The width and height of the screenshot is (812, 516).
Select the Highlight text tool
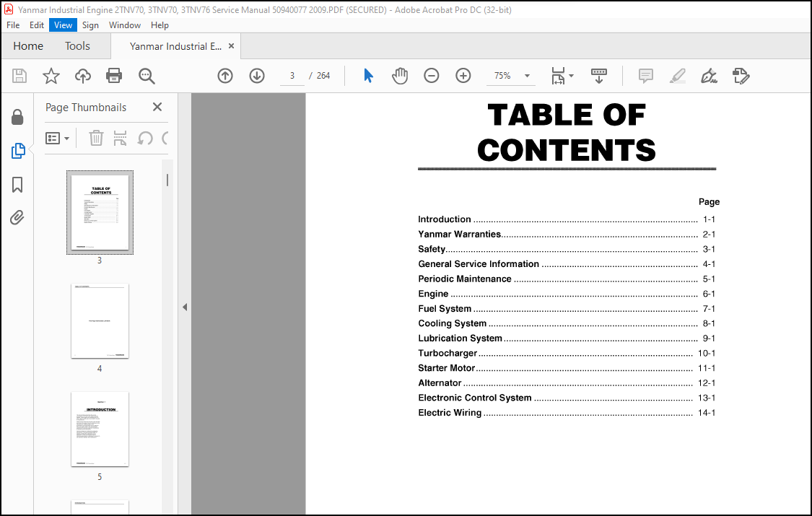677,76
